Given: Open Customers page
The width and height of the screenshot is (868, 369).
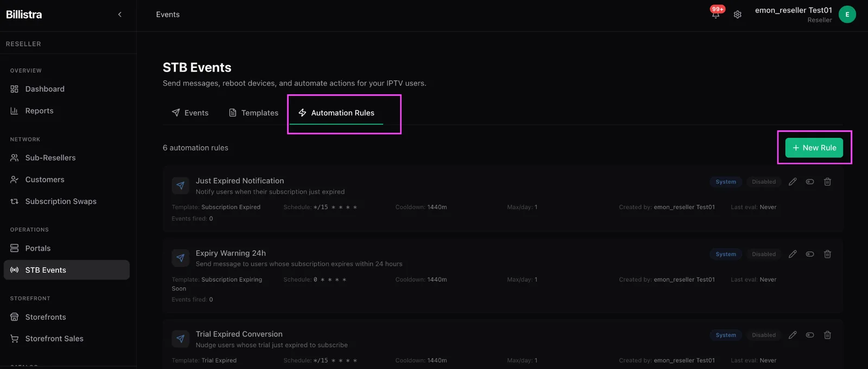Looking at the screenshot, I should (x=67, y=180).
